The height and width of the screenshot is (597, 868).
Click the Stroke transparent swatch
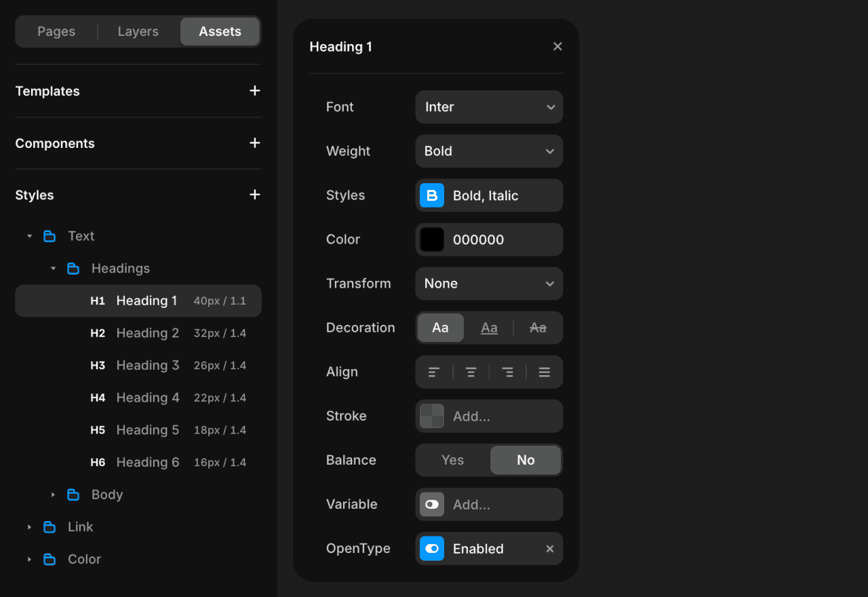pos(432,416)
